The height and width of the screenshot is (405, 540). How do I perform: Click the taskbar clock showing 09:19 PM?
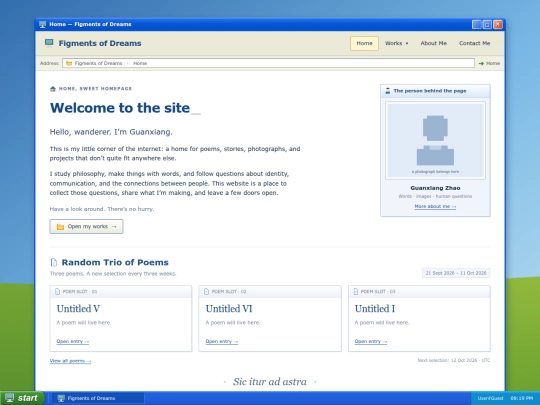tap(522, 398)
